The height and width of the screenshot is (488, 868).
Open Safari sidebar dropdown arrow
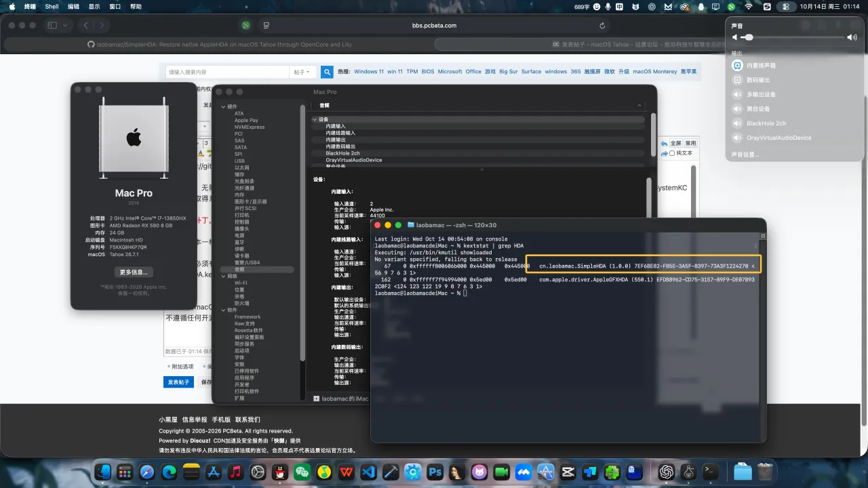pyautogui.click(x=65, y=25)
